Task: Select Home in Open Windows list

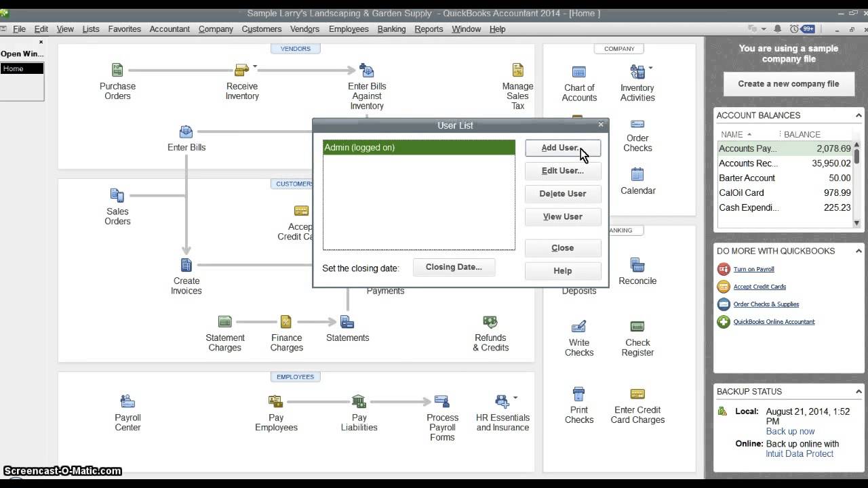Action: tap(22, 68)
